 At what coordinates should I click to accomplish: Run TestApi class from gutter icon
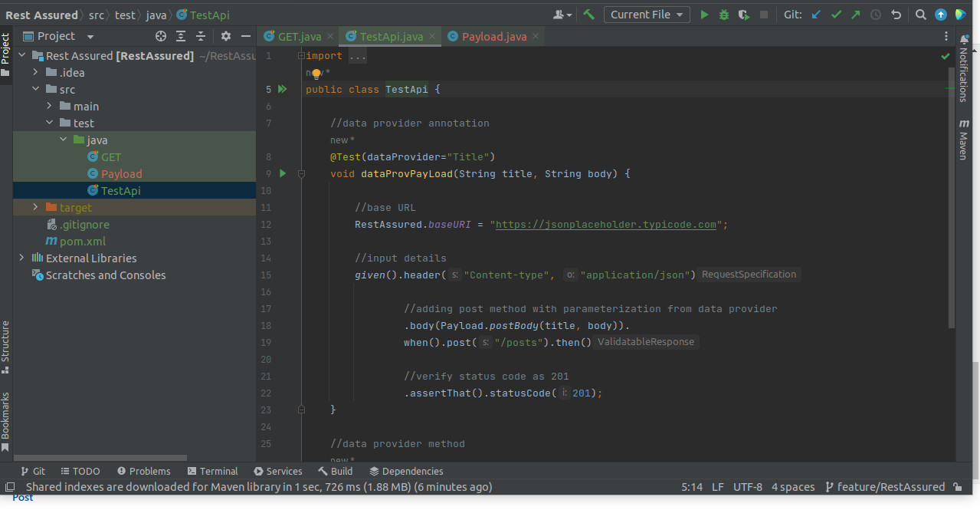coord(283,89)
